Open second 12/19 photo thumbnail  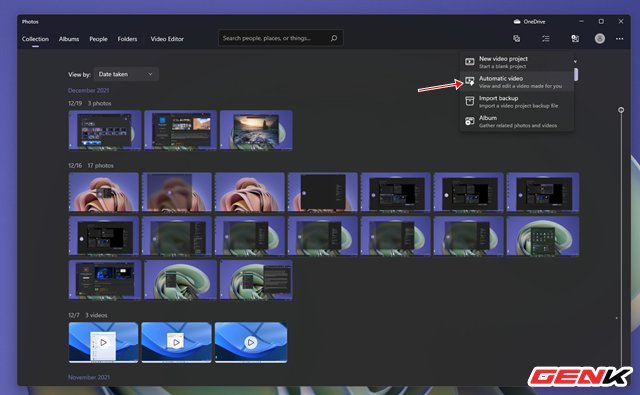[x=180, y=130]
